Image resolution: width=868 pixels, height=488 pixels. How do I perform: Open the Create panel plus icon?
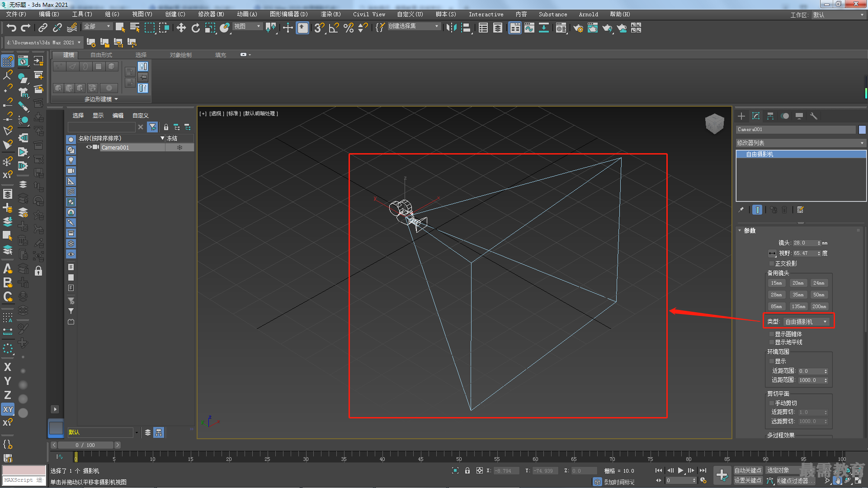point(741,116)
